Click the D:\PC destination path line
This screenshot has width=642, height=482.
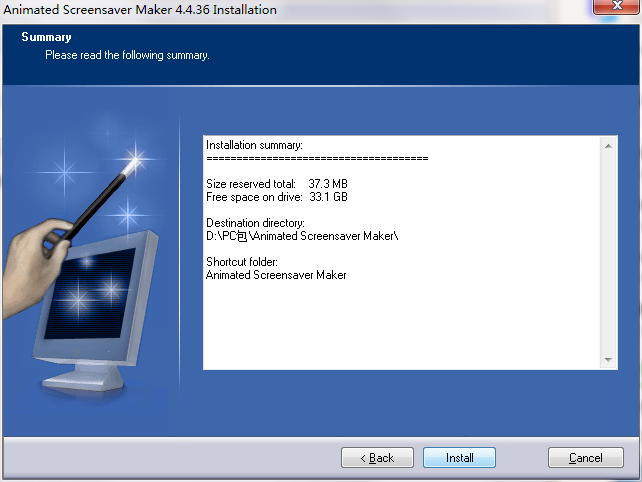[x=302, y=236]
